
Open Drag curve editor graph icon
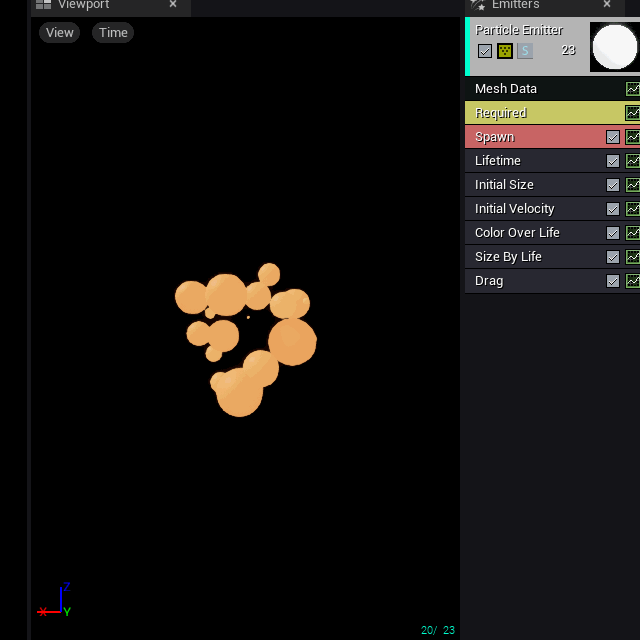click(633, 281)
